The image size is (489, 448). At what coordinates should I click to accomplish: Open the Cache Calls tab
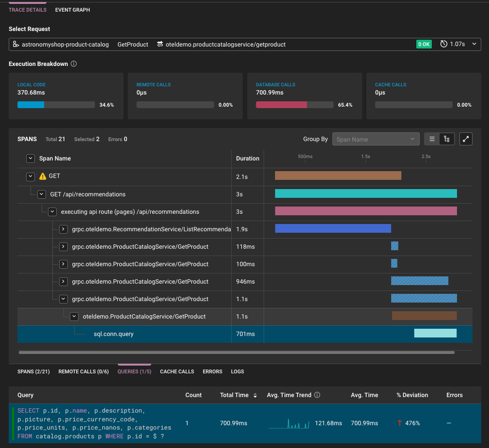click(x=177, y=371)
